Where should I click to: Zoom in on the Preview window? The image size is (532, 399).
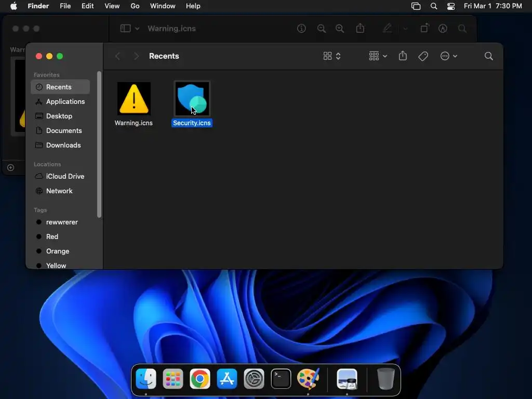[x=340, y=29]
